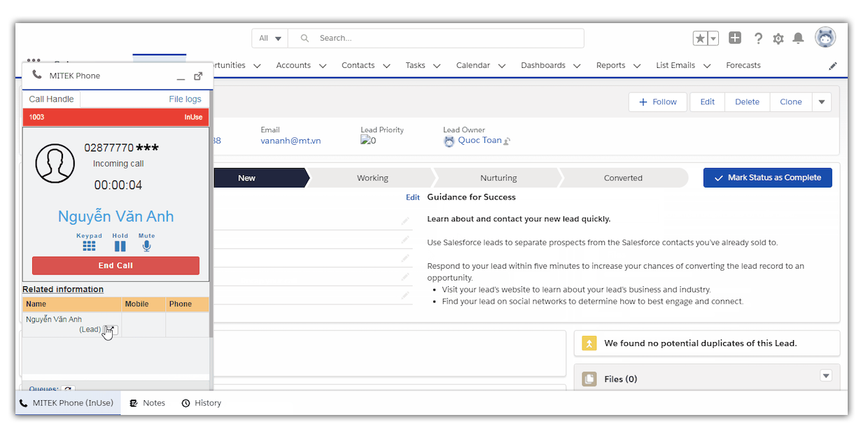This screenshot has width=868, height=436.
Task: Open the notifications bell
Action: [x=798, y=38]
